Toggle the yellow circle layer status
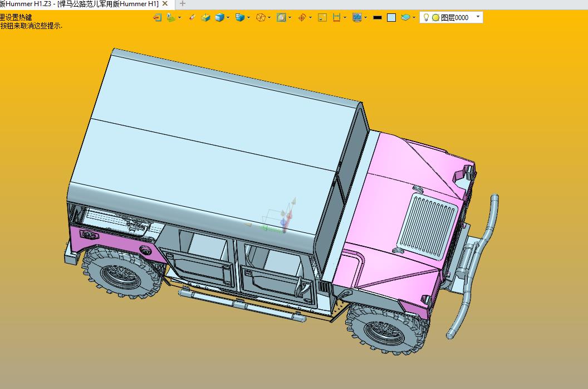This screenshot has width=588, height=389. point(435,18)
